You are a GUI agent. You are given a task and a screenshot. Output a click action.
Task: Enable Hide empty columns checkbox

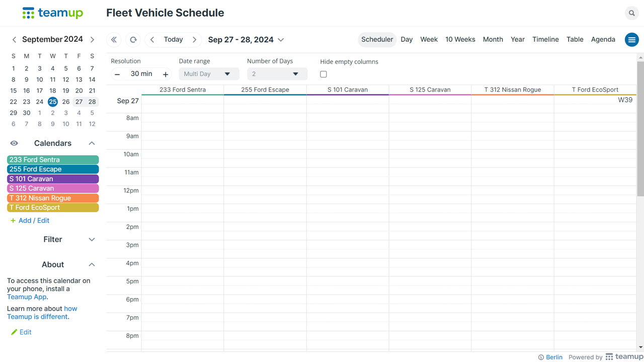tap(324, 74)
